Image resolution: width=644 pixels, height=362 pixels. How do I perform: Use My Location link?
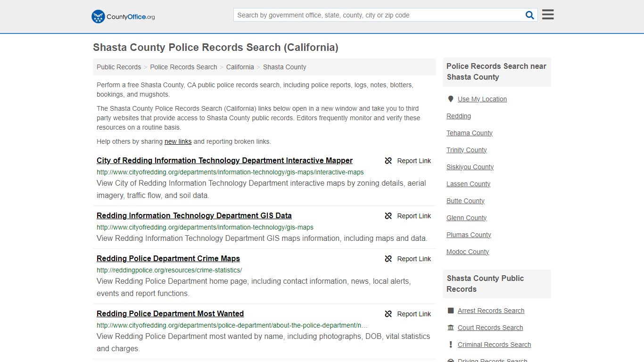point(482,99)
